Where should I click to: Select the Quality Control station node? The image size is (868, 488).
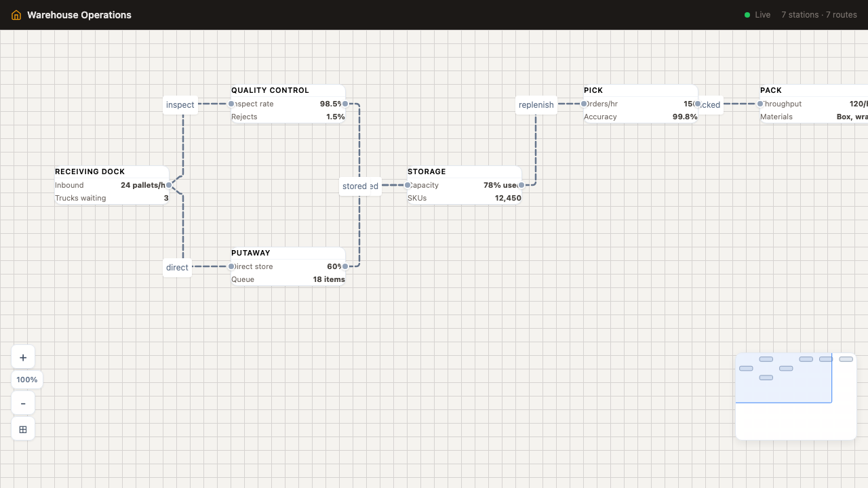288,104
